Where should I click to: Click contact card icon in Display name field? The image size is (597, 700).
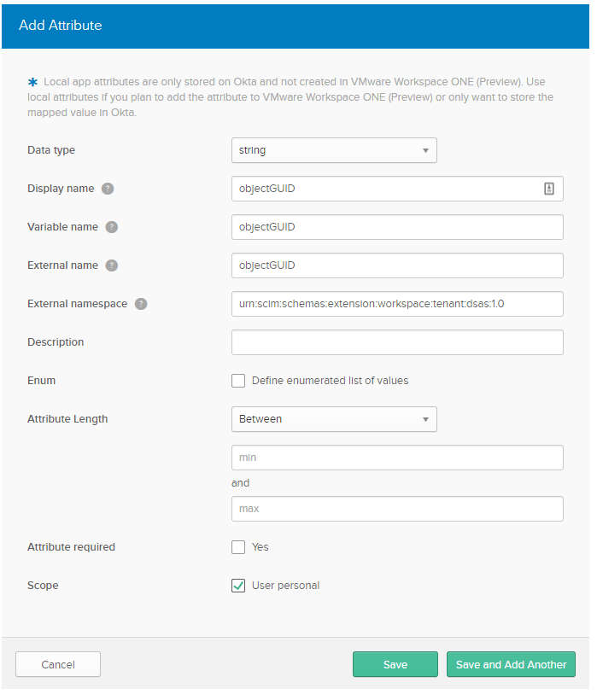549,189
